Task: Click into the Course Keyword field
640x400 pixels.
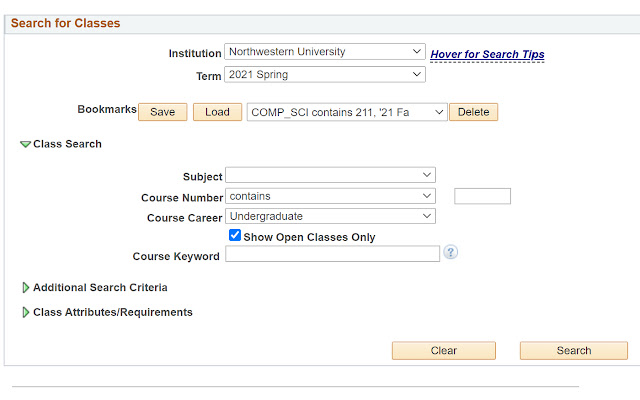Action: 332,255
